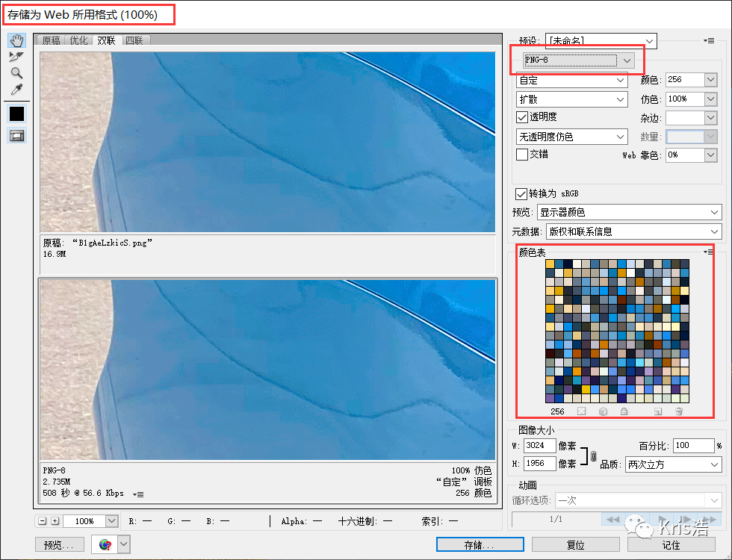Uncheck 转换为 sRGB option
The width and height of the screenshot is (732, 560).
pyautogui.click(x=521, y=193)
